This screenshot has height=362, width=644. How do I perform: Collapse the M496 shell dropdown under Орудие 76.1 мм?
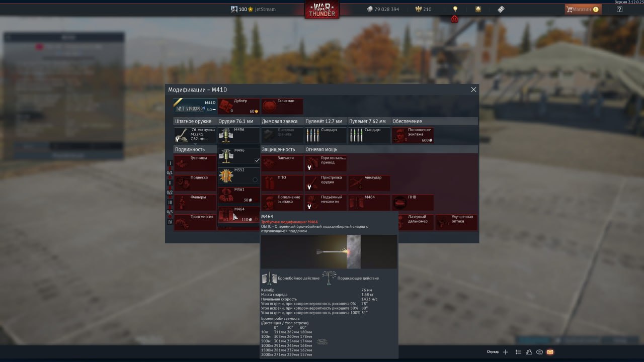[238, 135]
